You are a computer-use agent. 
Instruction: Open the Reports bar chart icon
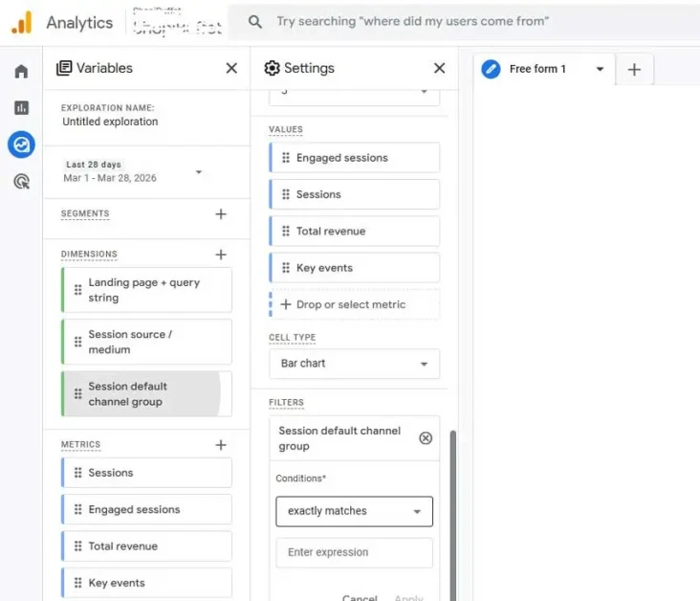click(21, 108)
